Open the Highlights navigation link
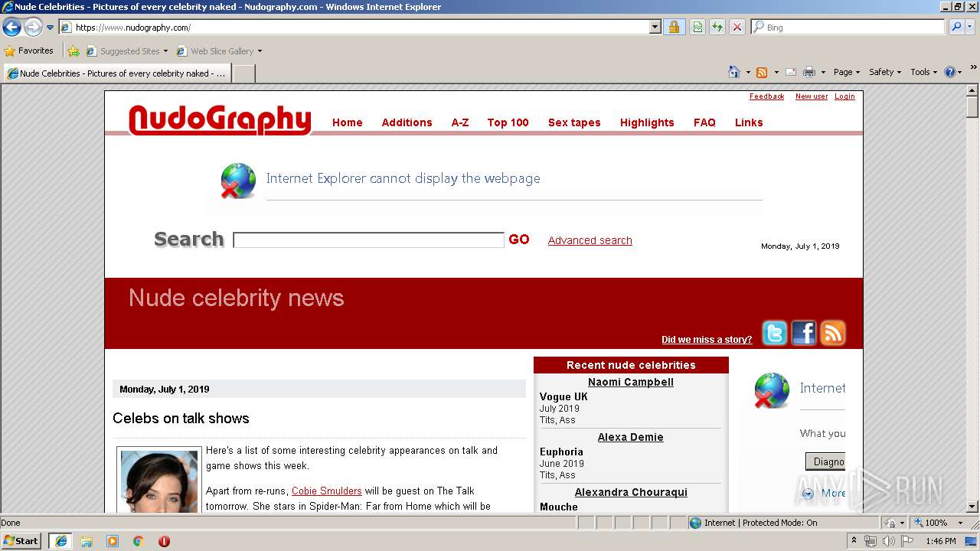 click(647, 122)
